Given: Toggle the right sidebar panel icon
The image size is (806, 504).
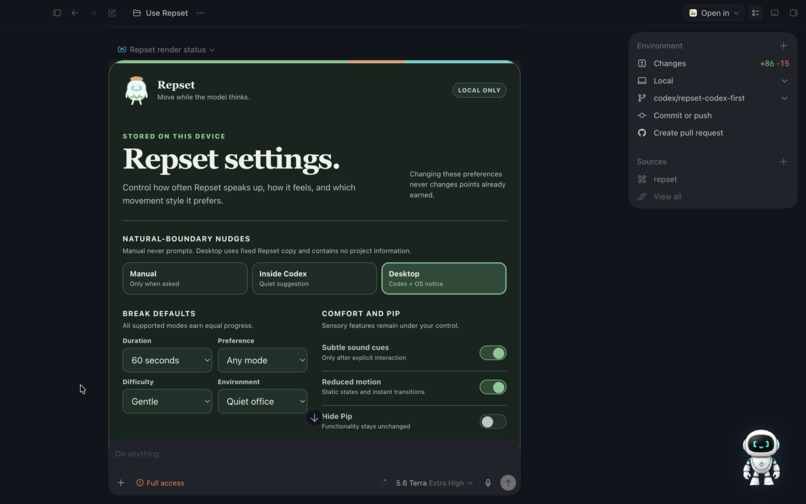Looking at the screenshot, I should (794, 13).
